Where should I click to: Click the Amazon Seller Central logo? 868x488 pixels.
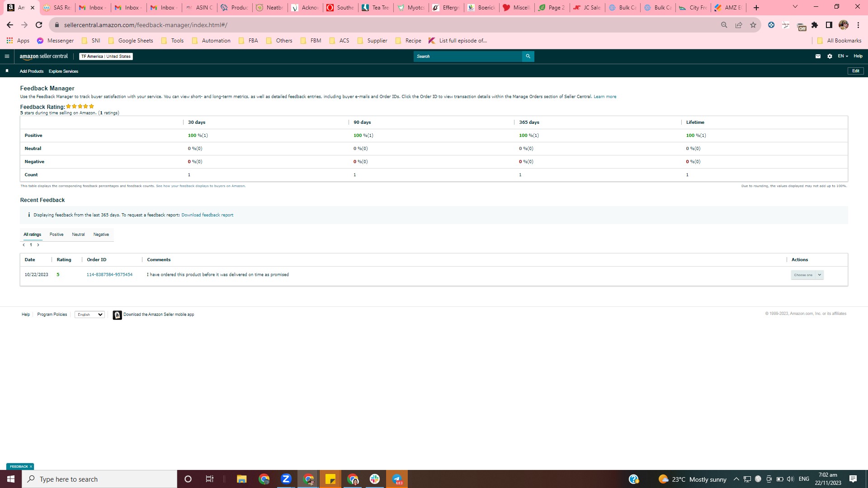(x=43, y=56)
